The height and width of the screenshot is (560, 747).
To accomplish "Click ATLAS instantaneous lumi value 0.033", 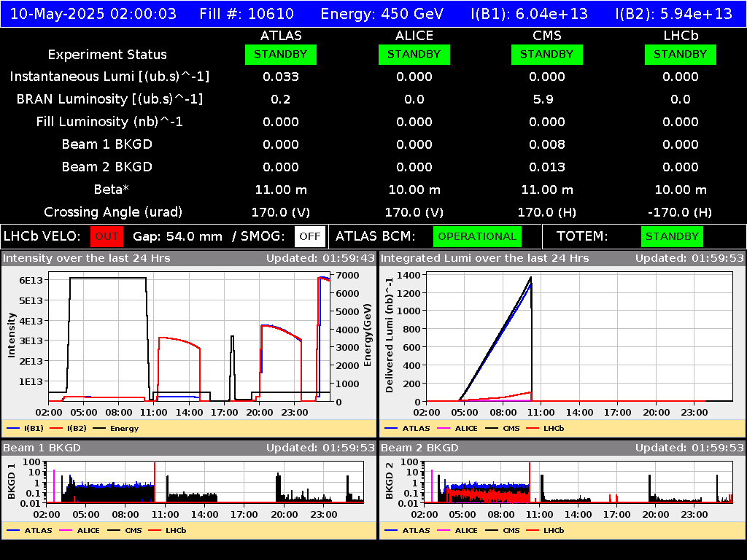I will (281, 77).
